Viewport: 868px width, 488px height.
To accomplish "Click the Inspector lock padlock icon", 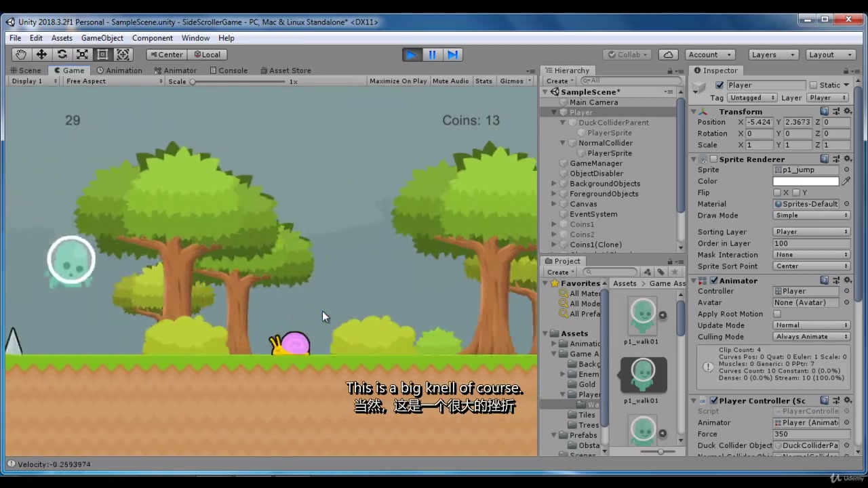I will coord(845,70).
